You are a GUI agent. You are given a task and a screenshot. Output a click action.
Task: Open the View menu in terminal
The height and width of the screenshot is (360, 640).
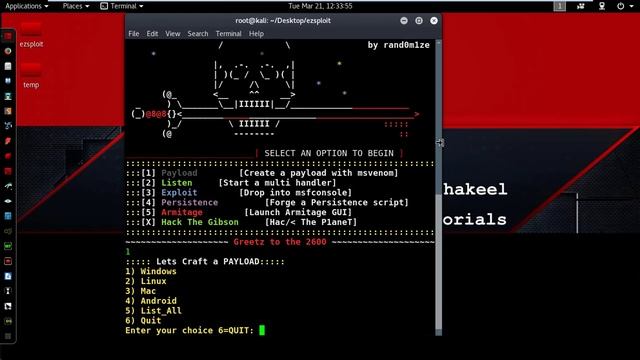pyautogui.click(x=173, y=34)
